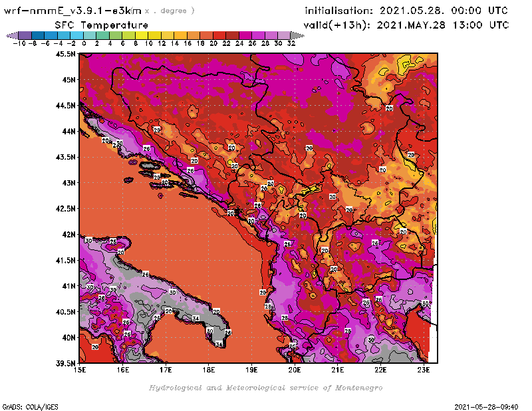Click the red 20 to 22 legend swatch
The height and width of the screenshot is (411, 532).
coord(219,35)
